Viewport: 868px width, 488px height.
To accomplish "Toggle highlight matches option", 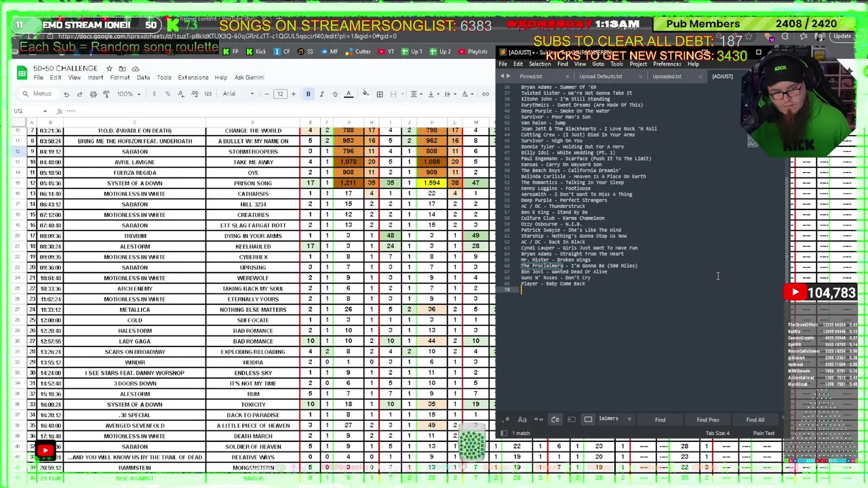I will 589,420.
